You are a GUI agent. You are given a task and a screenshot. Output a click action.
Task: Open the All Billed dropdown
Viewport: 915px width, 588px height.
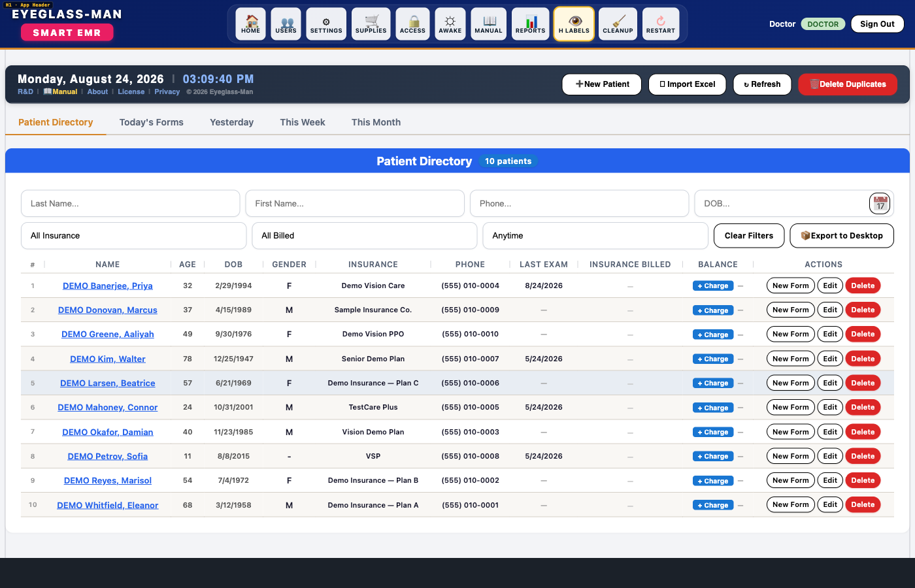[x=365, y=236]
